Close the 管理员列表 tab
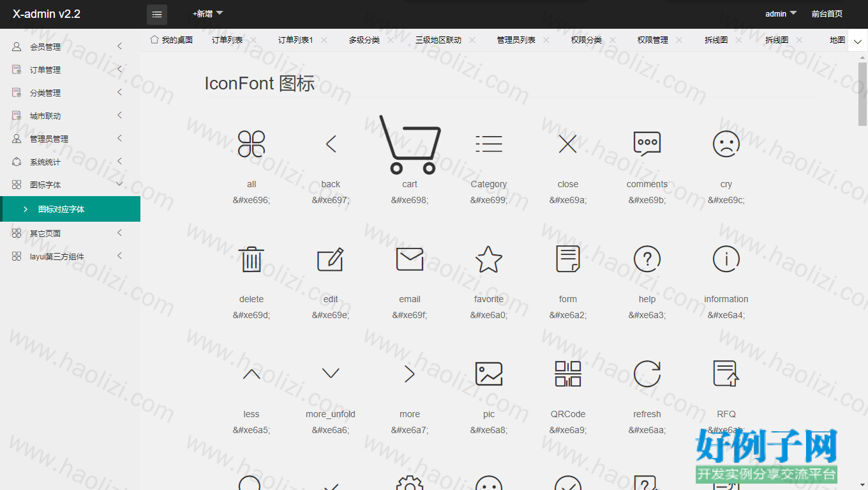Screen dimensions: 868x490 click(x=546, y=40)
